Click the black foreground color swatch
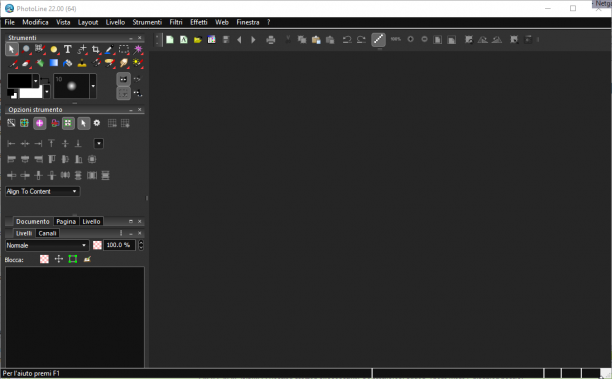 (x=20, y=81)
